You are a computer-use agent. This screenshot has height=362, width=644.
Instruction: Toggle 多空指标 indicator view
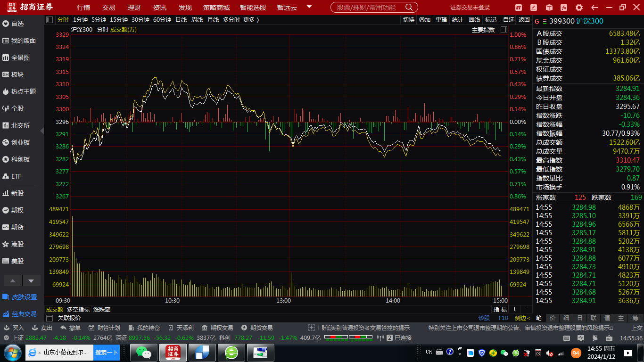[78, 310]
